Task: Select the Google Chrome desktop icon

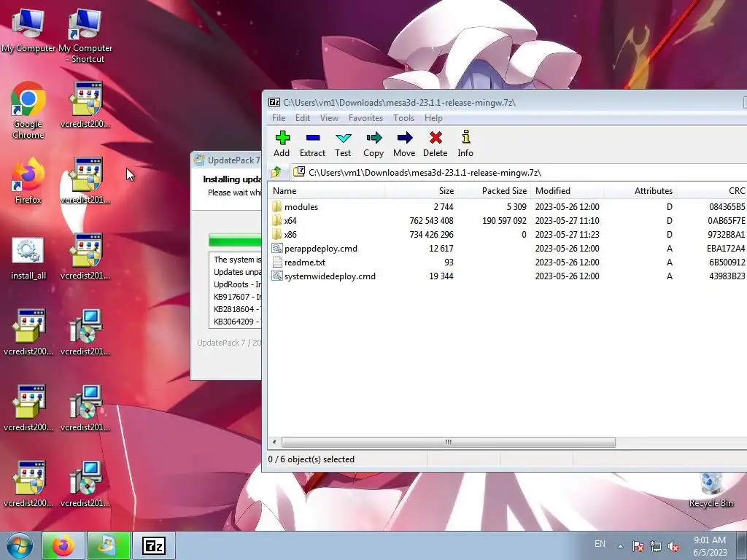Action: [x=28, y=110]
